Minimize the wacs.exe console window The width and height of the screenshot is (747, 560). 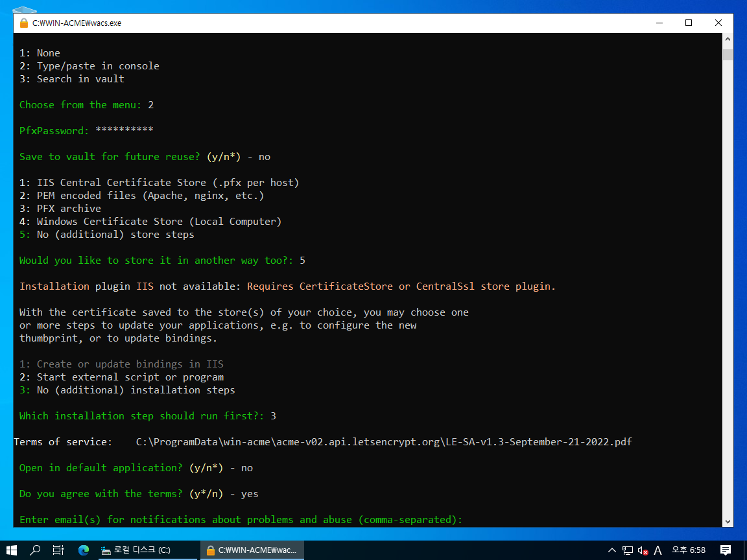(659, 23)
